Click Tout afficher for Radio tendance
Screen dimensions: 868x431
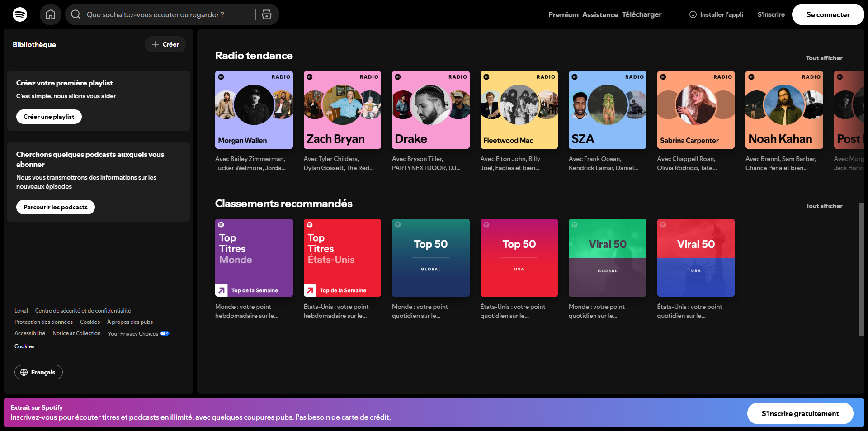[824, 58]
